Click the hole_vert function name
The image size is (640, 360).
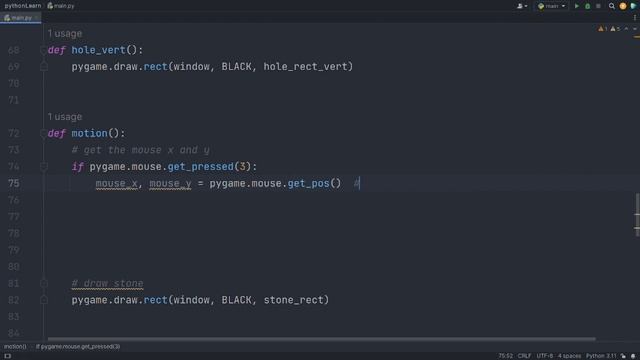98,50
